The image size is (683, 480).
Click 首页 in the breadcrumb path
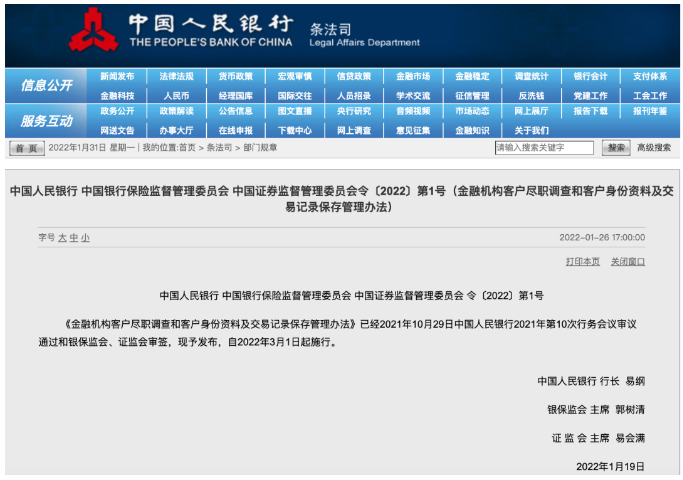pos(187,148)
